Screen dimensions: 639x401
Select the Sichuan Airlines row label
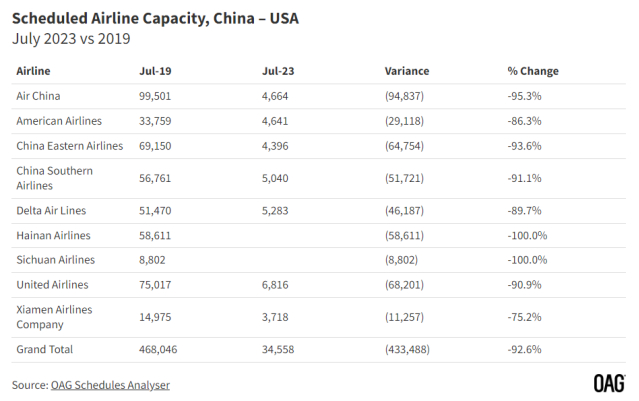coord(56,260)
